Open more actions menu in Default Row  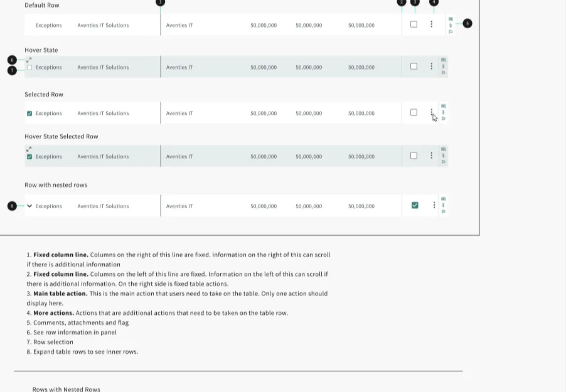click(431, 24)
